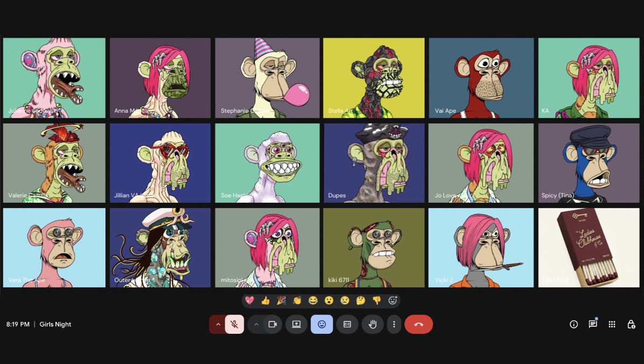
Task: Open meeting details info icon
Action: click(x=574, y=324)
